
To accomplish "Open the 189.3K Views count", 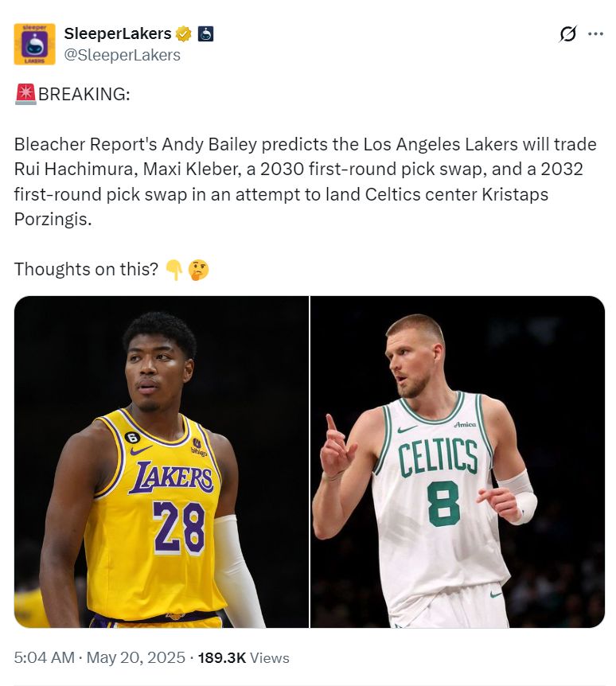I will tap(244, 658).
